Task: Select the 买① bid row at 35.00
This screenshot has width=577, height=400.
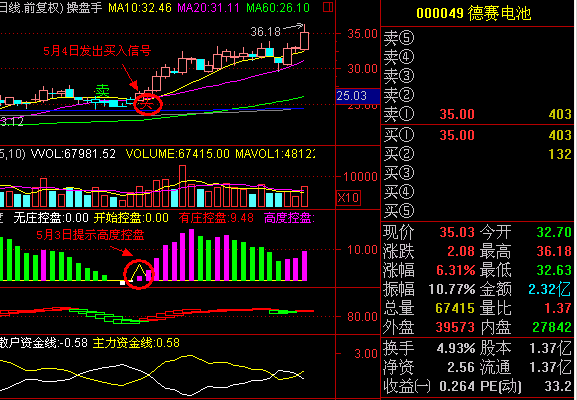Action: click(477, 135)
